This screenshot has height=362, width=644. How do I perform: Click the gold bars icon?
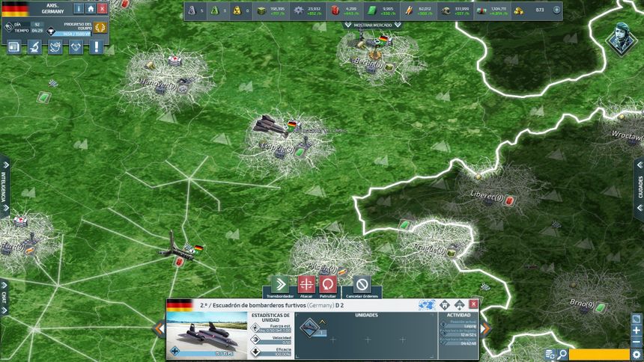point(519,10)
